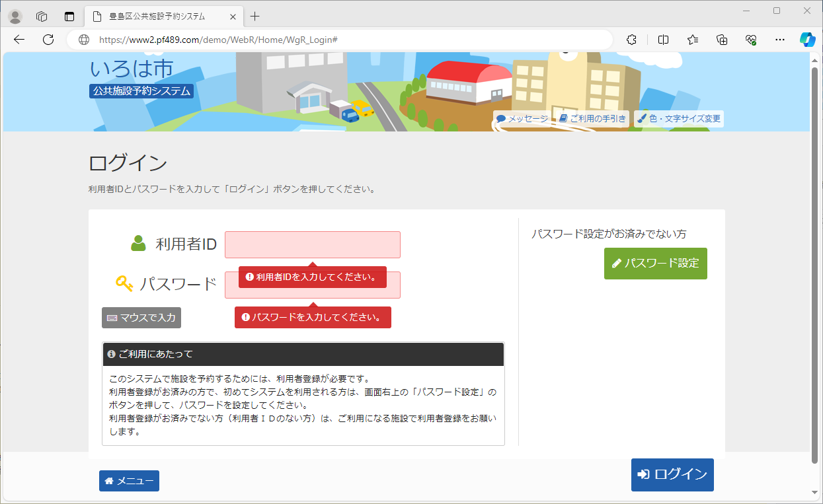The image size is (823, 504).
Task: Click the address bar URL
Action: coord(218,40)
